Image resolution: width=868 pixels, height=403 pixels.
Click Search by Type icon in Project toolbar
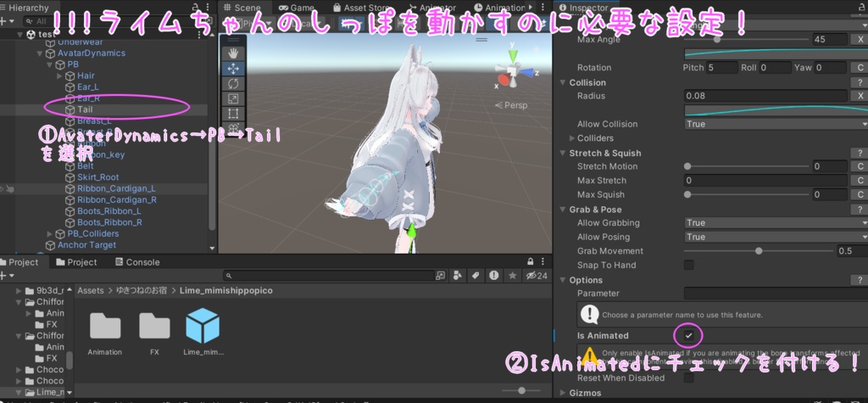[x=457, y=276]
